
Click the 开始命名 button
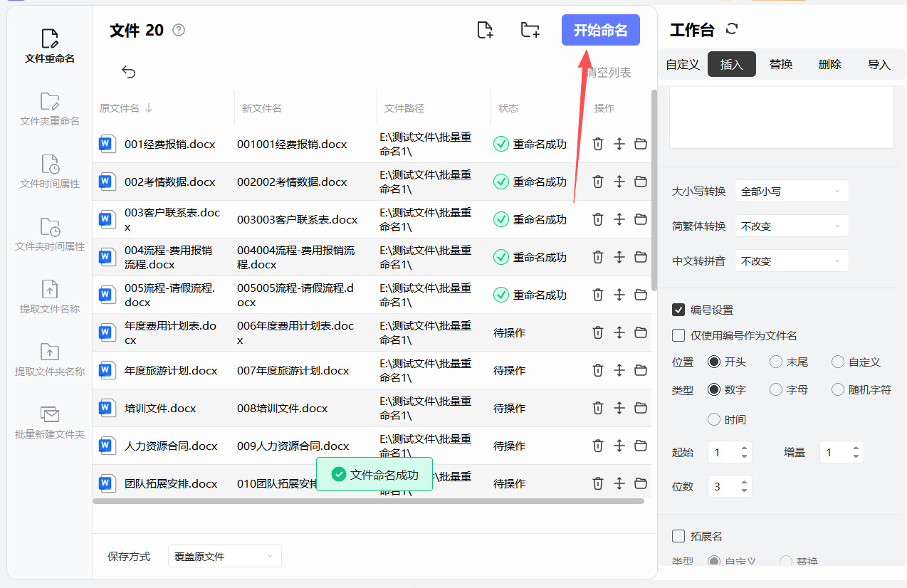(x=600, y=30)
